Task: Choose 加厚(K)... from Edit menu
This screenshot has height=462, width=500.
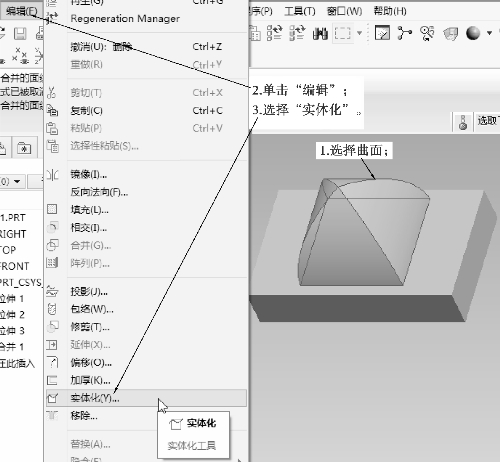Action: (x=147, y=380)
